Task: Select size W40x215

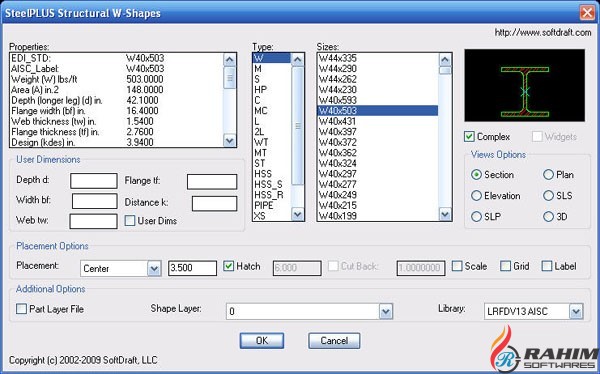Action: click(x=378, y=206)
